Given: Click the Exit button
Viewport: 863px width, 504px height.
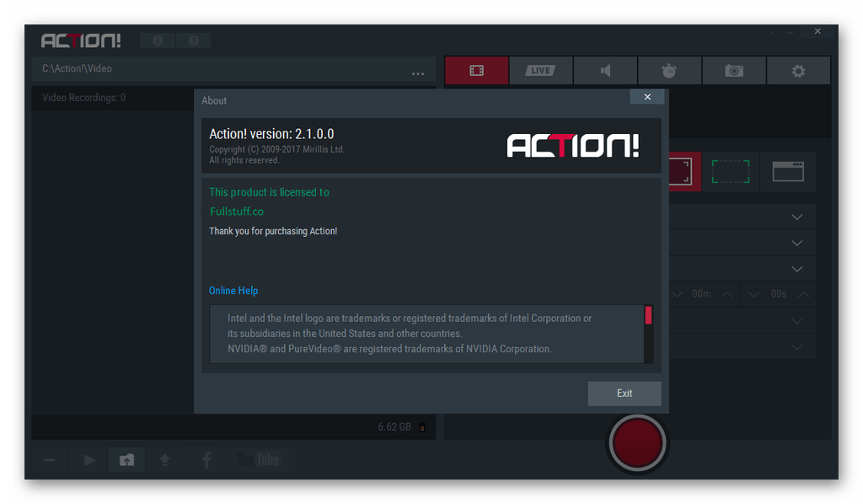Looking at the screenshot, I should [x=624, y=394].
